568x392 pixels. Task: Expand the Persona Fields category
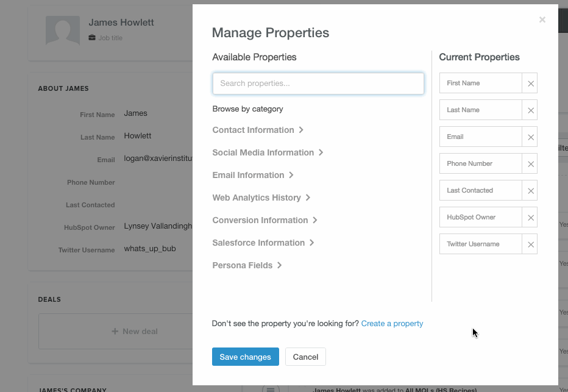click(247, 265)
